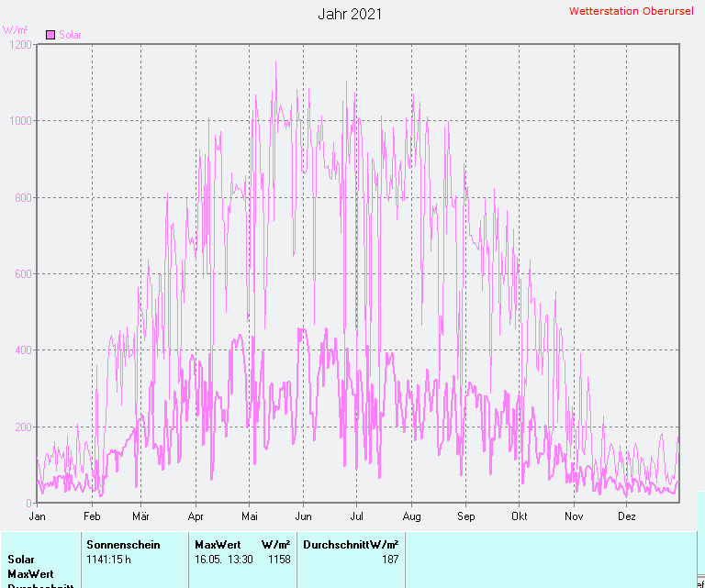Select the 1000 y-axis value
The image size is (705, 588).
[x=21, y=121]
